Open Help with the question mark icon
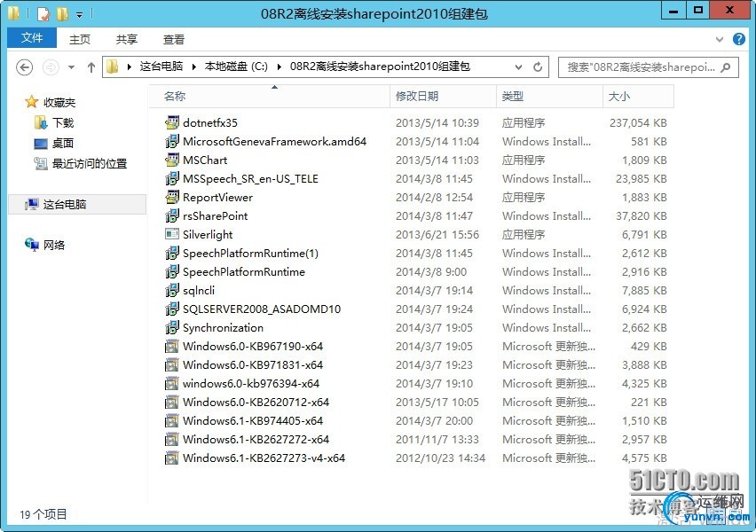The image size is (756, 532). [738, 39]
